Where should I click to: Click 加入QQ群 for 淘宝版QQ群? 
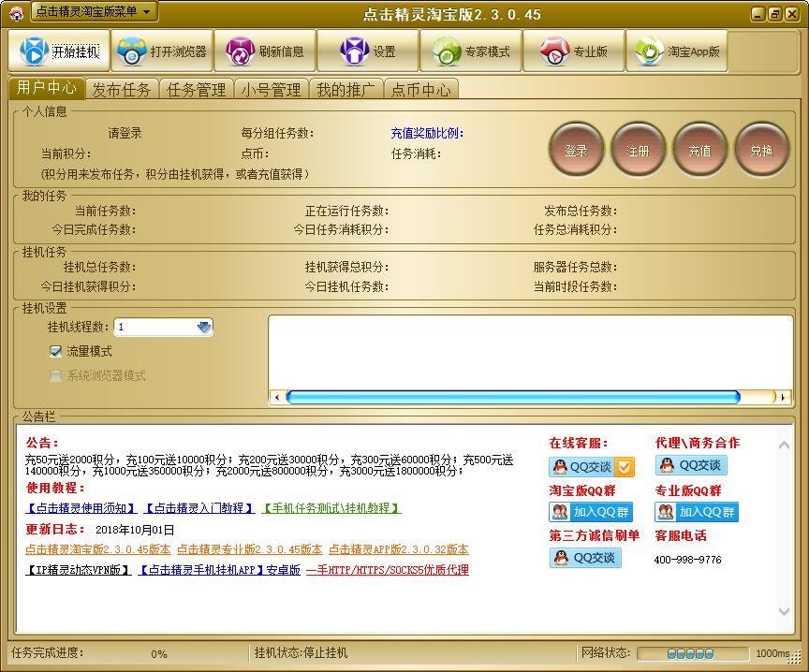click(x=591, y=512)
